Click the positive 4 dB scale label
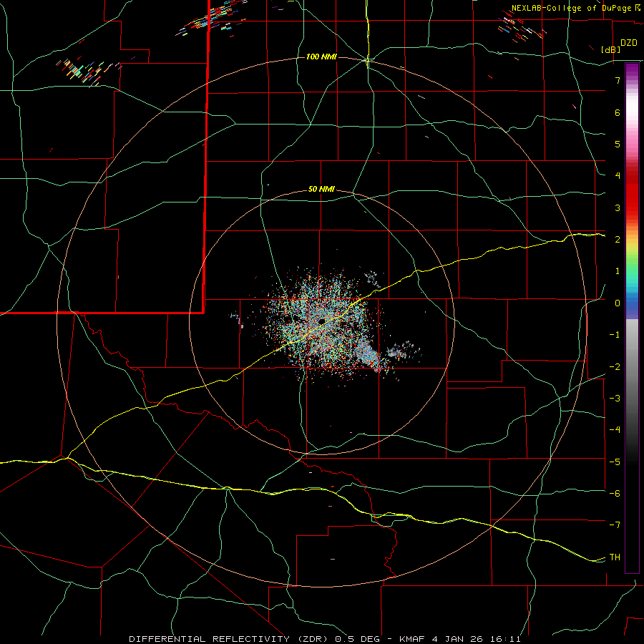Viewport: 644px width, 644px height. [618, 176]
